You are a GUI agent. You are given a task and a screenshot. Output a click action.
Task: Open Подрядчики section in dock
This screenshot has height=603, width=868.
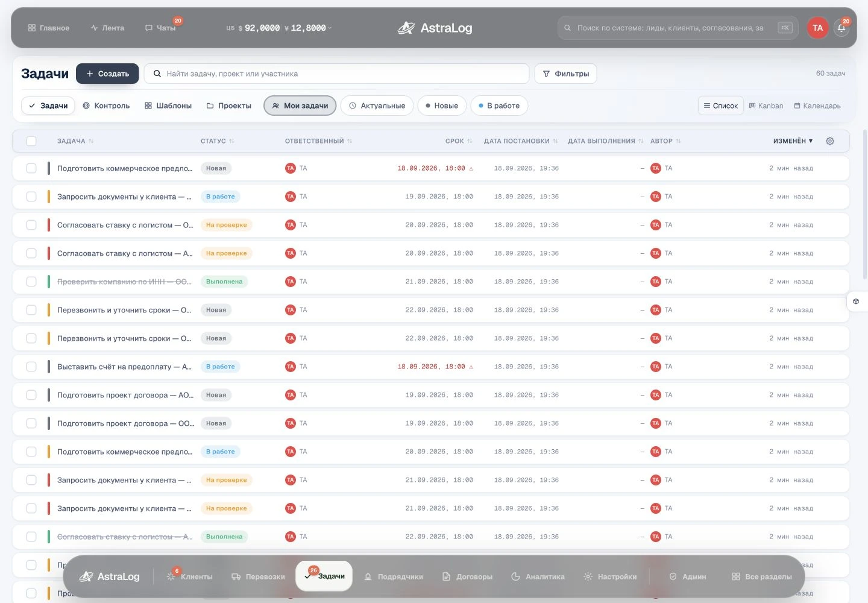click(394, 576)
